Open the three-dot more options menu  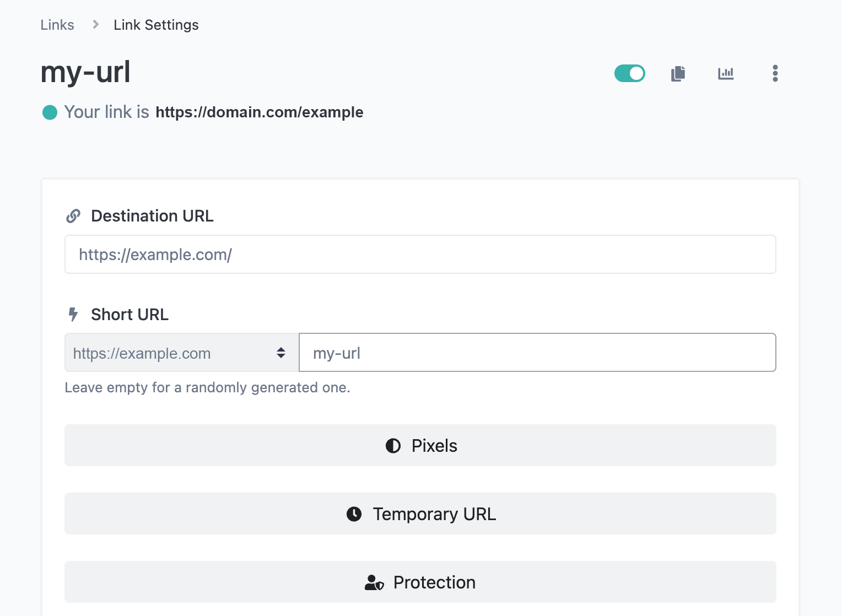(775, 73)
